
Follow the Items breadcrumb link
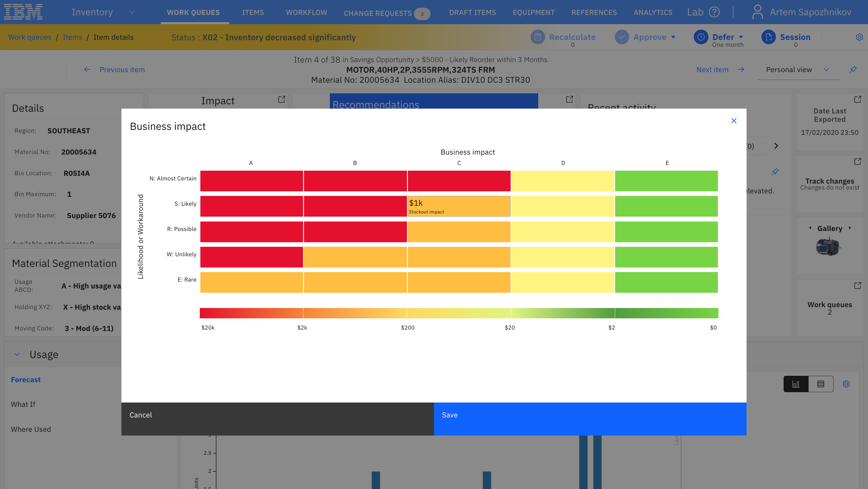(72, 37)
